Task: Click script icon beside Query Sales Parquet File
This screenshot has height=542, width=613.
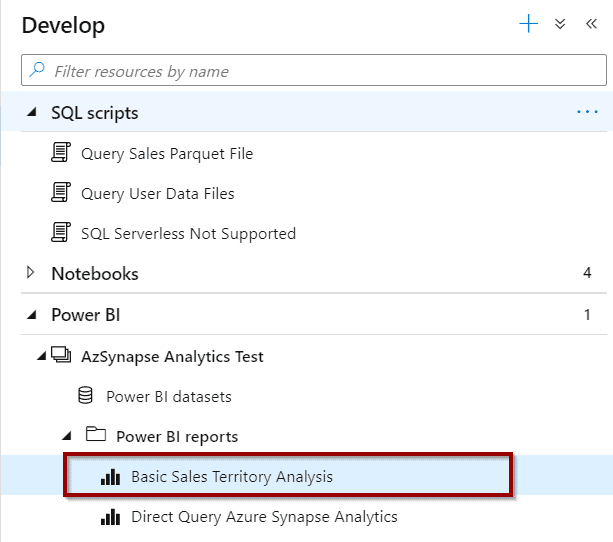Action: (61, 153)
